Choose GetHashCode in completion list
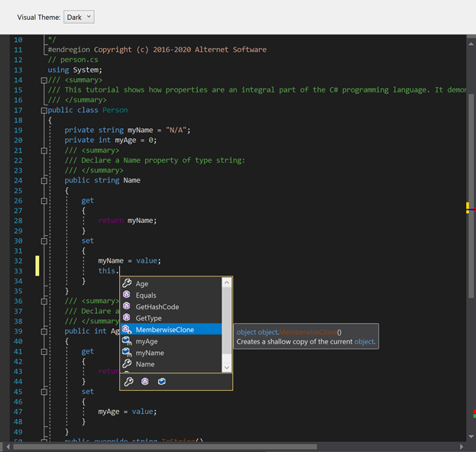Viewport: 476px width, 452px height. click(x=171, y=307)
